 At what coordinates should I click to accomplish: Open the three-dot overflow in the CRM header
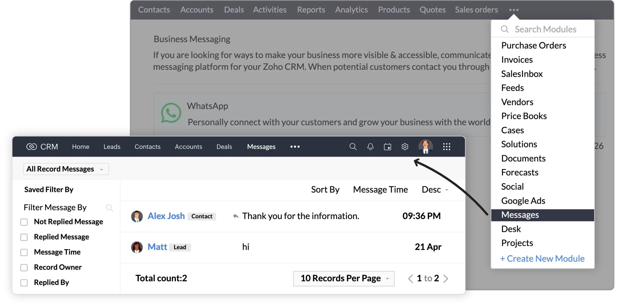pyautogui.click(x=295, y=147)
